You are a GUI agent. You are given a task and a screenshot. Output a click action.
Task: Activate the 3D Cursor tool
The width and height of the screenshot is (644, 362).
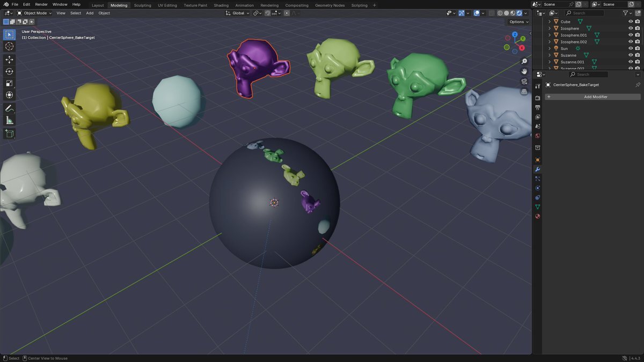(x=9, y=47)
